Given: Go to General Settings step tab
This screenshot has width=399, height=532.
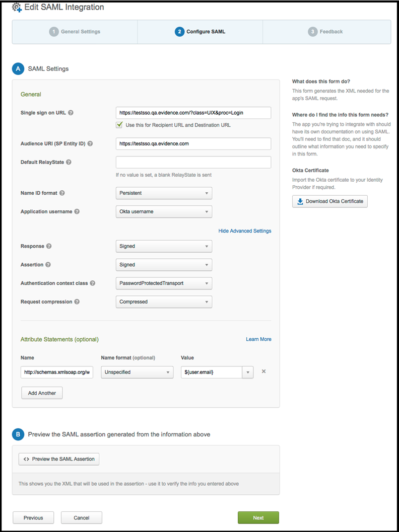Looking at the screenshot, I should click(x=75, y=32).
